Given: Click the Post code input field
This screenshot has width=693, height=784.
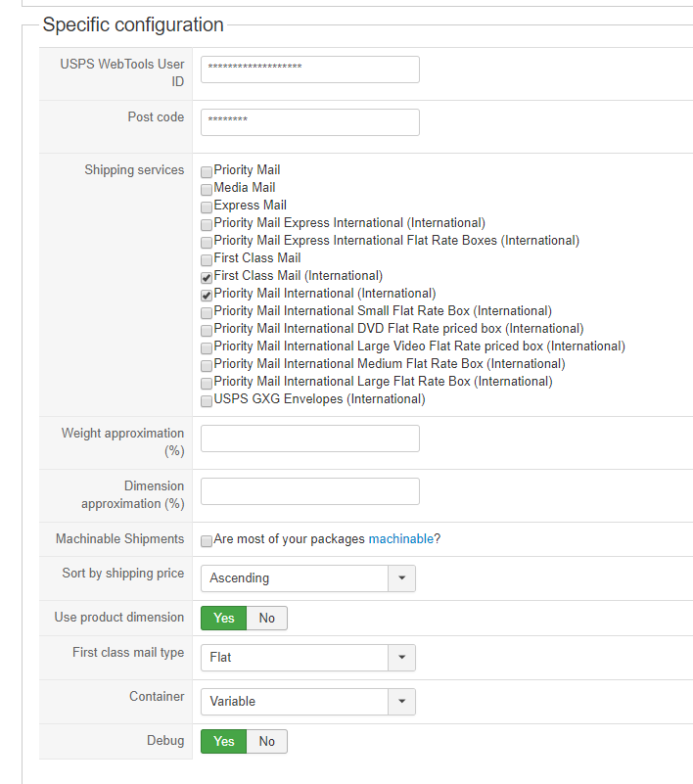Looking at the screenshot, I should (x=309, y=122).
